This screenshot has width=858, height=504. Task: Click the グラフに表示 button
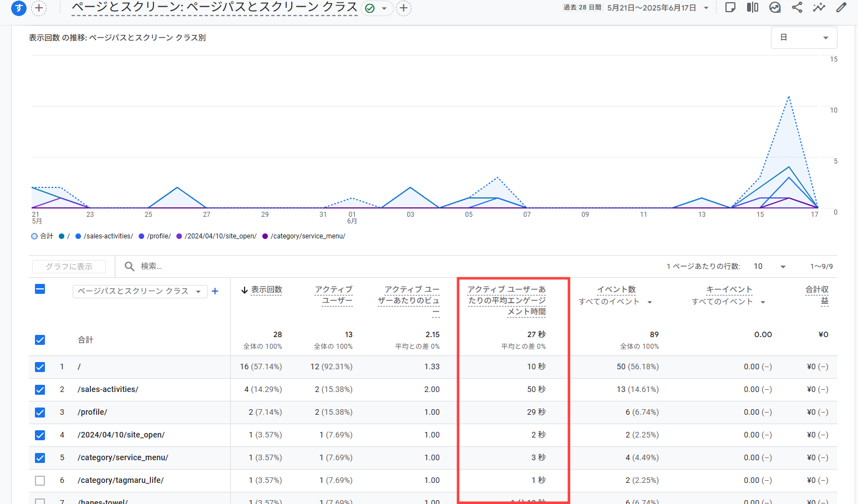[69, 267]
